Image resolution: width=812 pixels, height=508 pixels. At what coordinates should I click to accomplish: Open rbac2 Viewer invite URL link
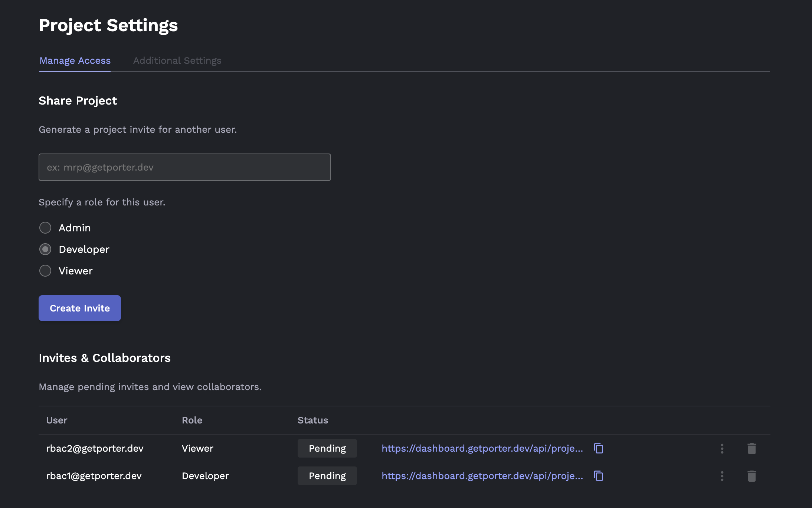[482, 448]
